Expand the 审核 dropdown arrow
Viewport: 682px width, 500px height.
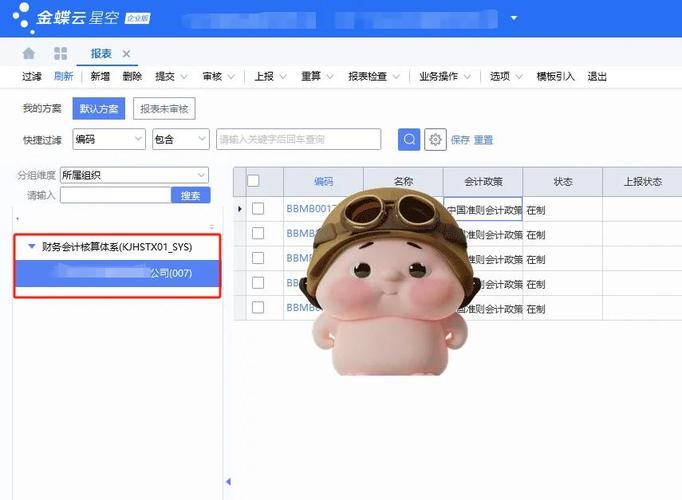click(x=231, y=77)
